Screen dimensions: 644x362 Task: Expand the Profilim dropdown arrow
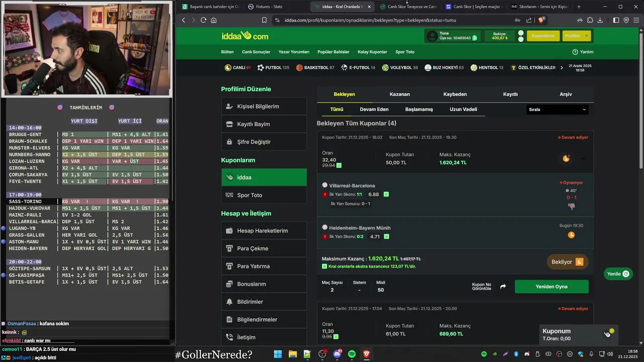(586, 36)
